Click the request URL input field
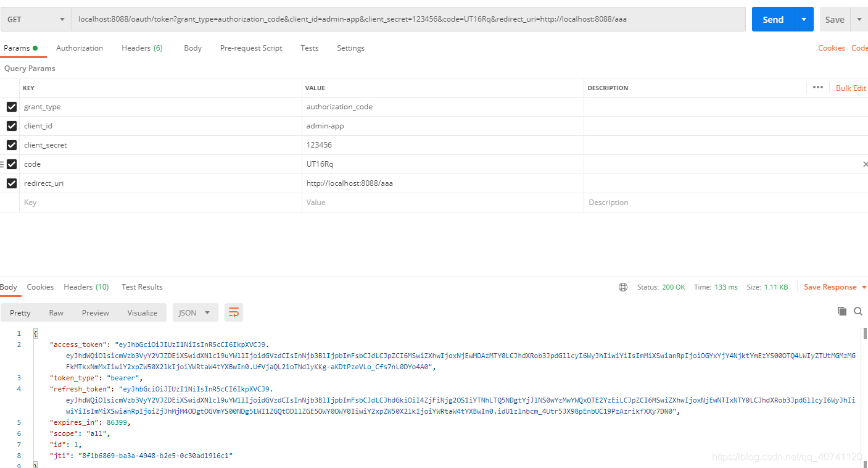868x468 pixels. coord(408,19)
